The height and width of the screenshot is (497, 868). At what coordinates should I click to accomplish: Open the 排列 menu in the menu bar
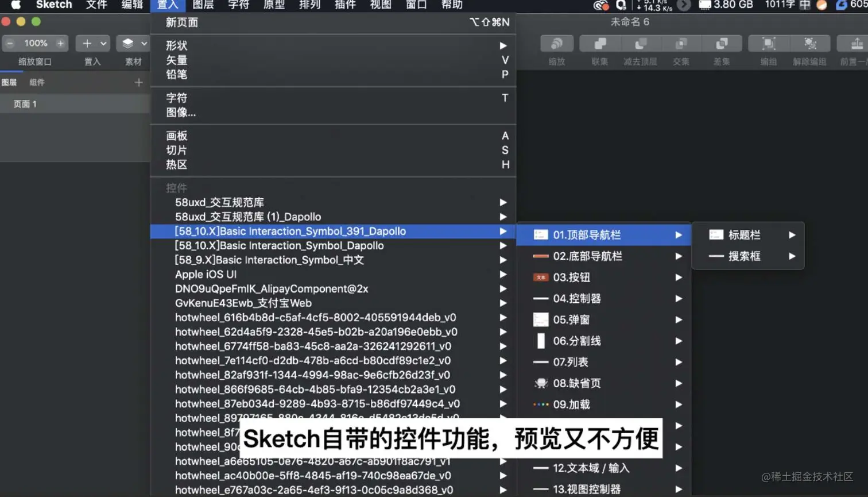pos(309,5)
